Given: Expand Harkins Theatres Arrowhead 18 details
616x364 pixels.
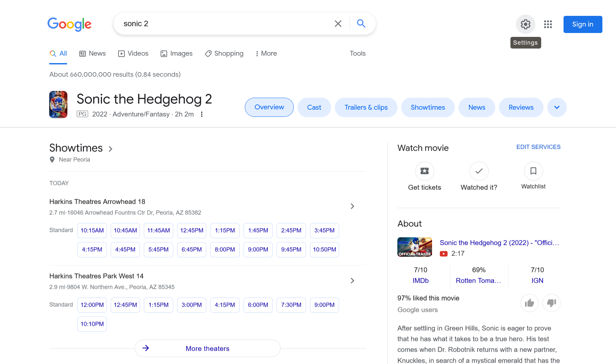Looking at the screenshot, I should point(352,206).
